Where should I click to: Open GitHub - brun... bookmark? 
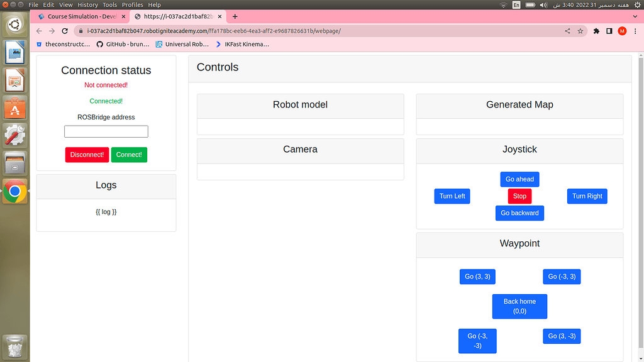click(123, 45)
